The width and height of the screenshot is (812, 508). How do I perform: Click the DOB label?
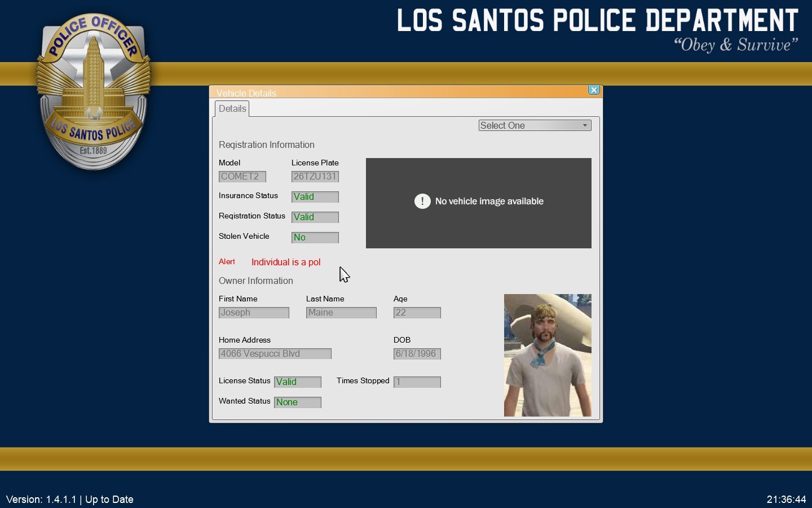[x=402, y=340]
